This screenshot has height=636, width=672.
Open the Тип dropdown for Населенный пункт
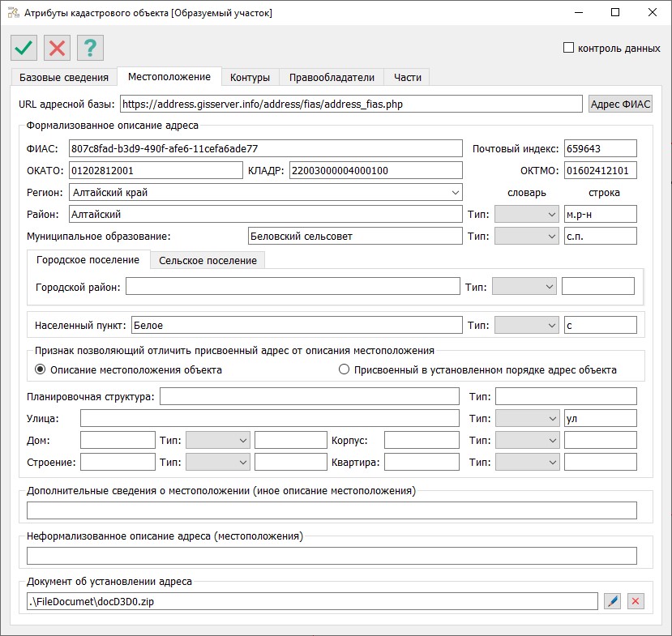(x=525, y=325)
